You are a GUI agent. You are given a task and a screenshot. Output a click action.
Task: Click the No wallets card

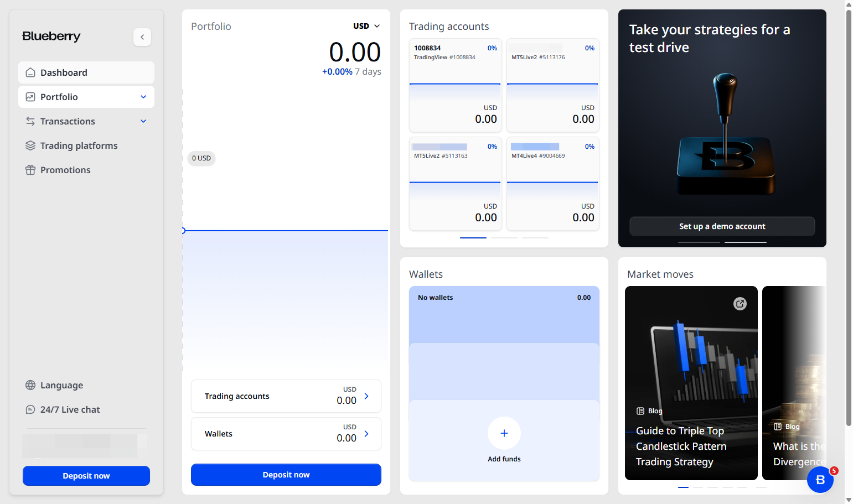[504, 314]
